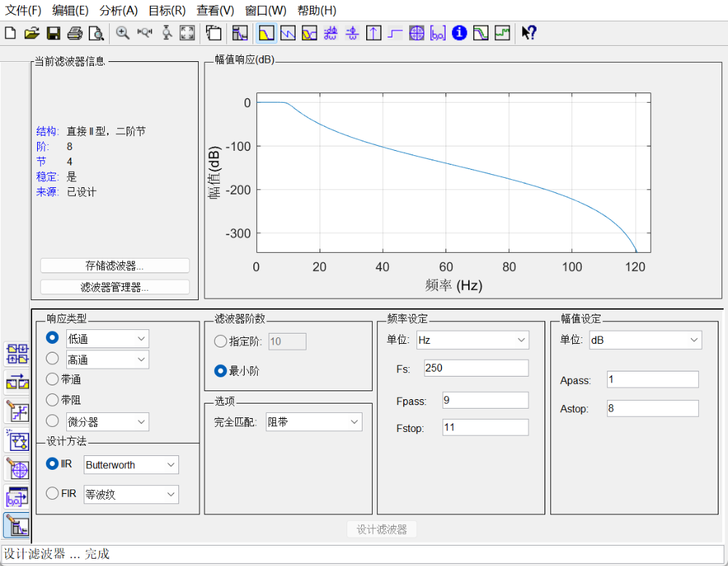Show the impulse response toolbar icon
Viewport: 728px width, 566px height.
pyautogui.click(x=373, y=33)
